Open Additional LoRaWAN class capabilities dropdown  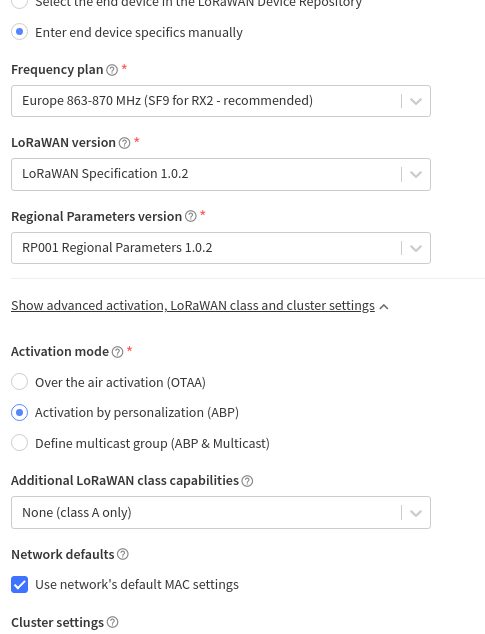pyautogui.click(x=221, y=512)
